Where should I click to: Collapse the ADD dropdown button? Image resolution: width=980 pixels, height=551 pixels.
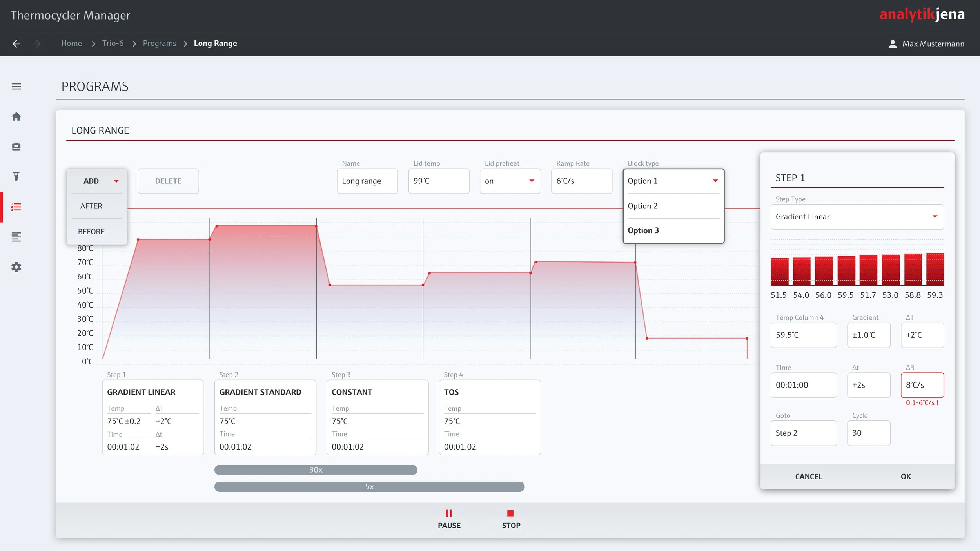(97, 181)
